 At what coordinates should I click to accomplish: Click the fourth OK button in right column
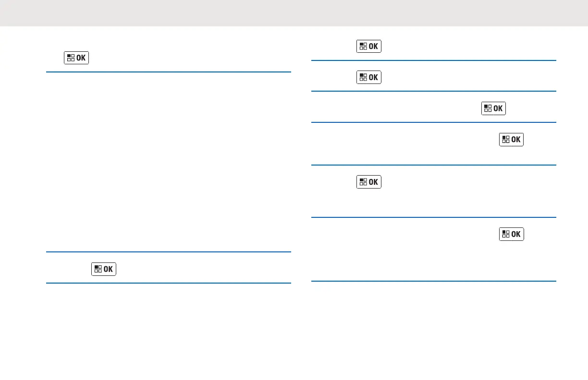pyautogui.click(x=512, y=140)
